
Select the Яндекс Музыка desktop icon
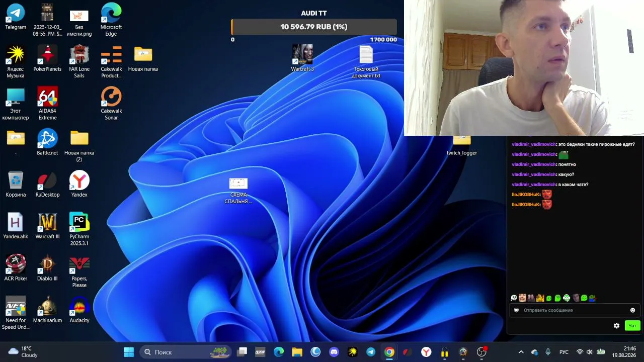pyautogui.click(x=16, y=61)
